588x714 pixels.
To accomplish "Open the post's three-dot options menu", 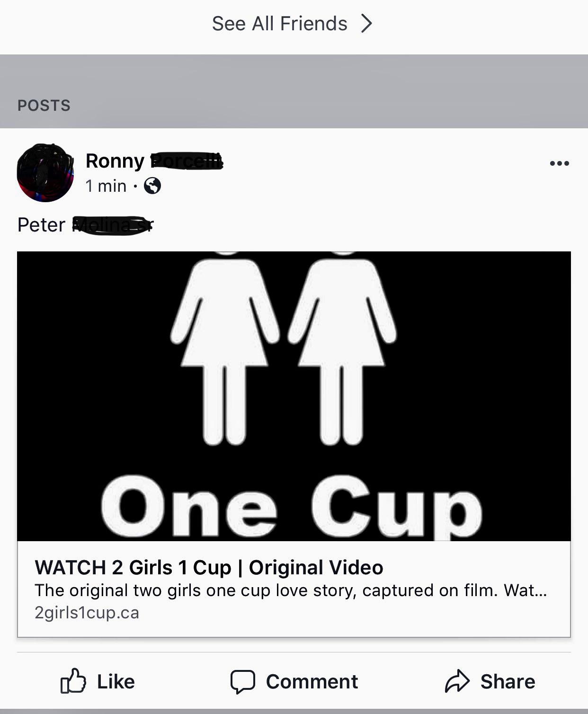I will [x=559, y=163].
